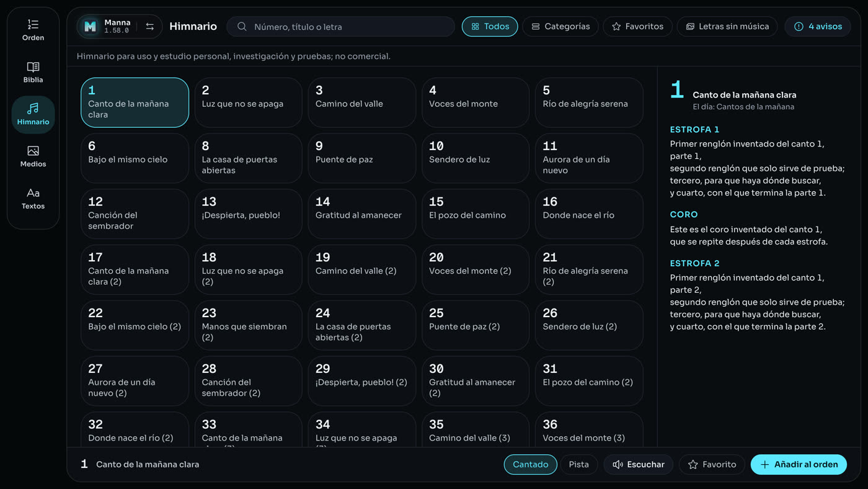Open the Biblia section in sidebar
Viewport: 868px width, 489px height.
33,72
